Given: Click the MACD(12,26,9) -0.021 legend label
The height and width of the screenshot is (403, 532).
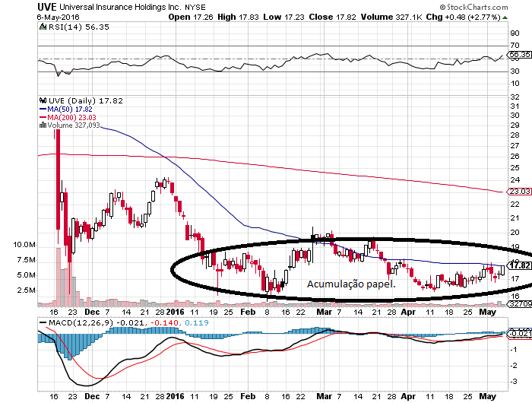Looking at the screenshot, I should click(x=97, y=322).
